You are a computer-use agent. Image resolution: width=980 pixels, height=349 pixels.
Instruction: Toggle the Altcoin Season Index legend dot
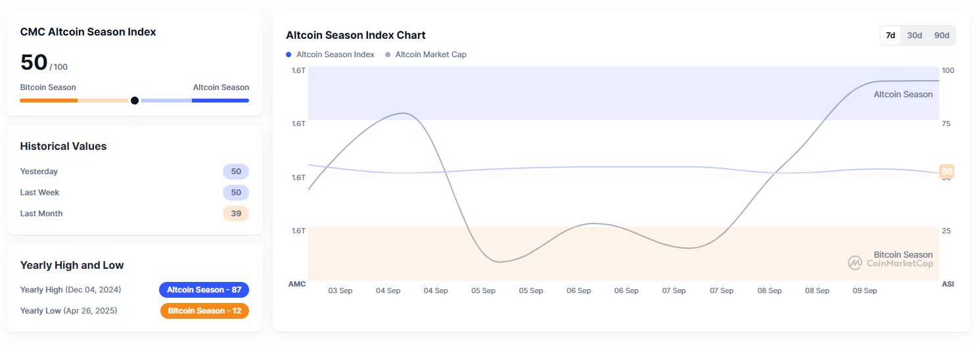click(x=289, y=55)
